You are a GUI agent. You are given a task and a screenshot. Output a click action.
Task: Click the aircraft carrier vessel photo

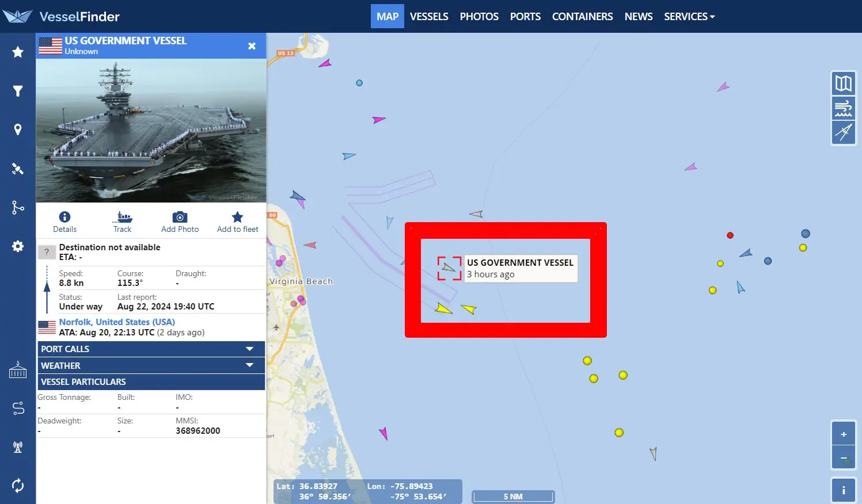pyautogui.click(x=151, y=131)
